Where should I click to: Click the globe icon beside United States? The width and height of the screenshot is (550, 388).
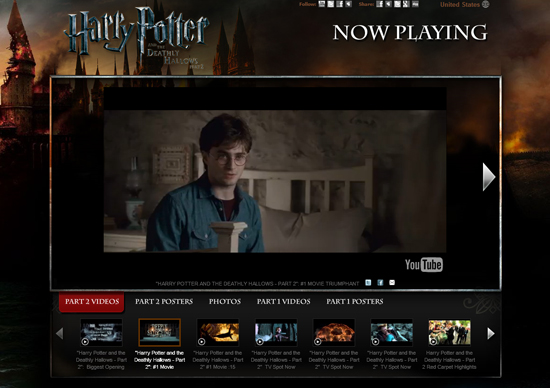[485, 5]
